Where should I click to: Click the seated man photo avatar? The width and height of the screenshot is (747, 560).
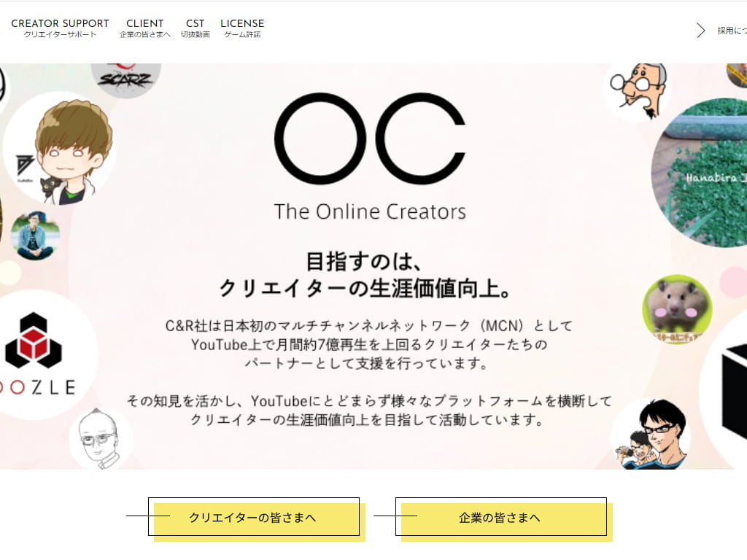pos(35,236)
